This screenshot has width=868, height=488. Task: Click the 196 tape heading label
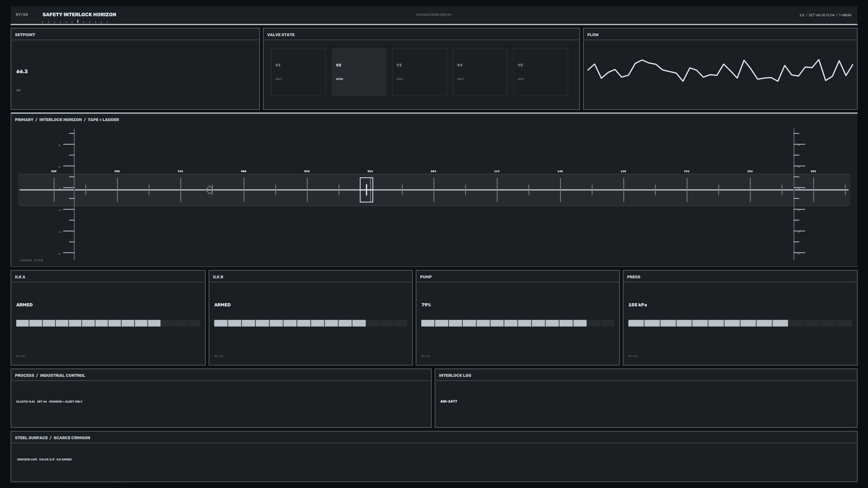pos(687,171)
